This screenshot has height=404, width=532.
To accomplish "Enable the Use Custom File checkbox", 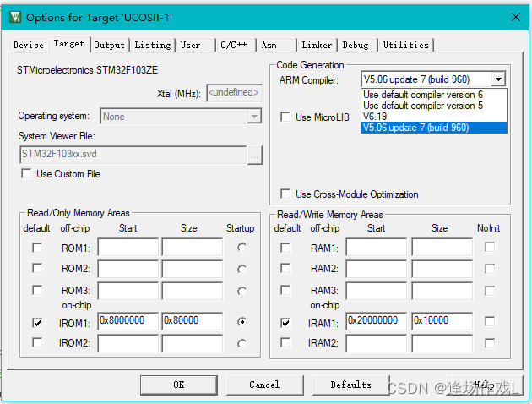I will coord(26,173).
